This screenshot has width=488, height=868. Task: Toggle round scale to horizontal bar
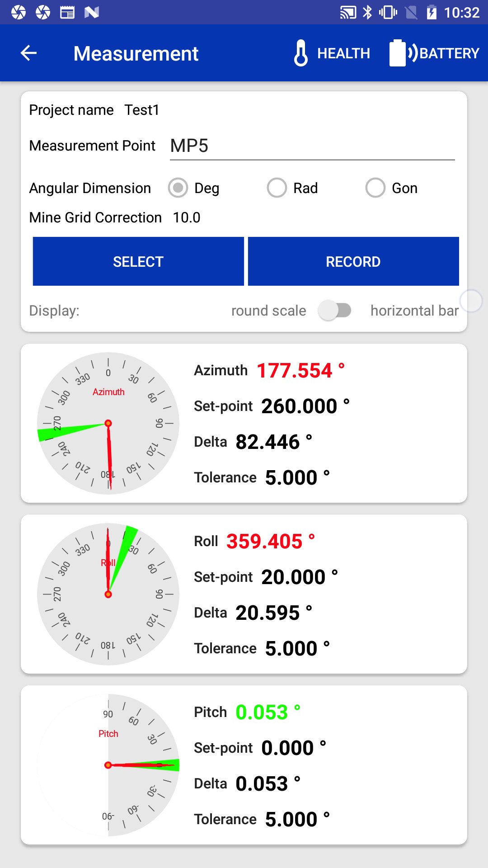[335, 311]
